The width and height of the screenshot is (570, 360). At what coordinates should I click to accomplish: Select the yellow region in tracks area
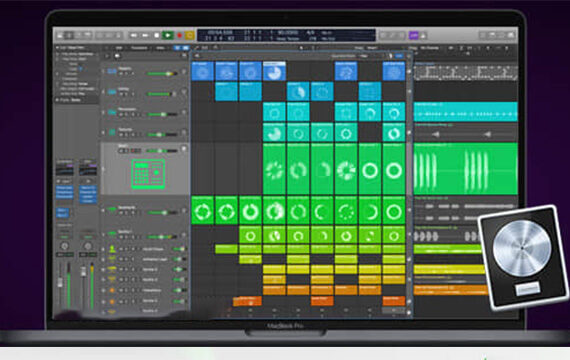tap(449, 269)
